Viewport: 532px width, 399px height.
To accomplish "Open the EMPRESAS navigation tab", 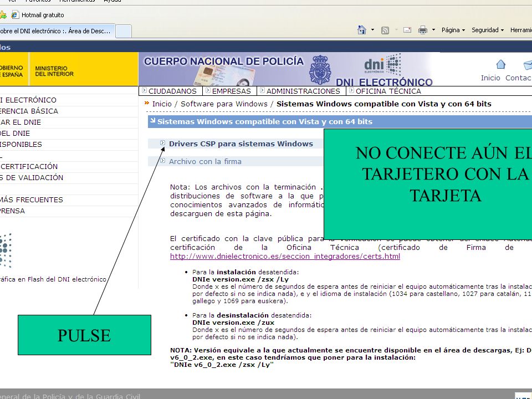I will point(232,91).
